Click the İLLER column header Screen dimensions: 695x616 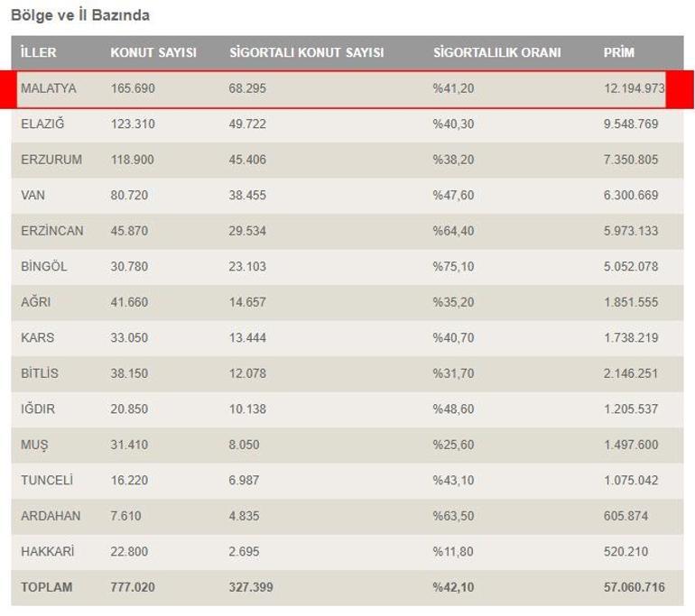39,52
